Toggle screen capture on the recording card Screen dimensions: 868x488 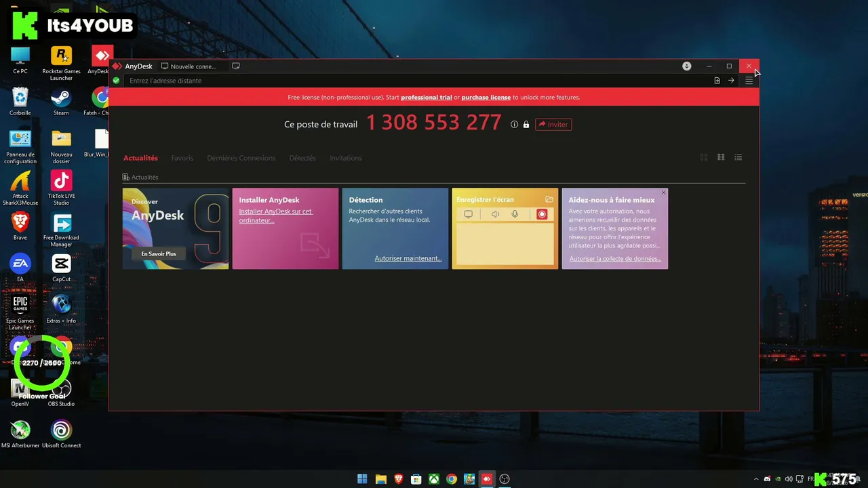click(468, 214)
